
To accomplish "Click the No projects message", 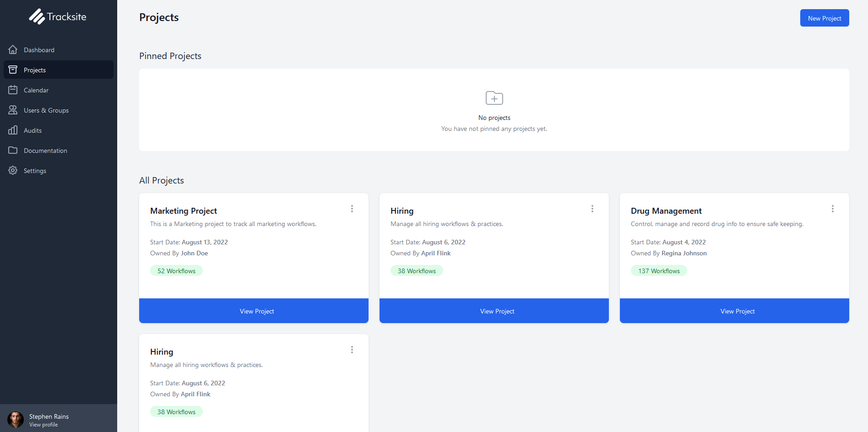I will click(x=494, y=118).
